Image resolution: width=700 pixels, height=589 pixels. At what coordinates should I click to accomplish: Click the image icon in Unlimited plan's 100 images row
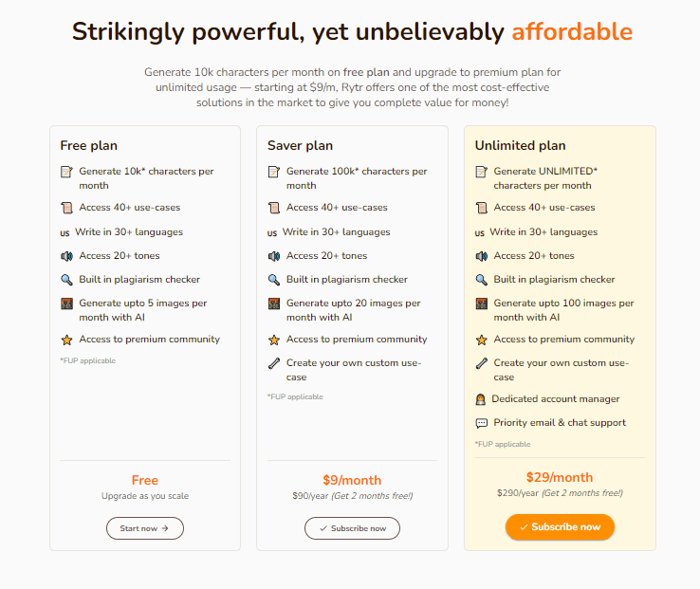(481, 304)
